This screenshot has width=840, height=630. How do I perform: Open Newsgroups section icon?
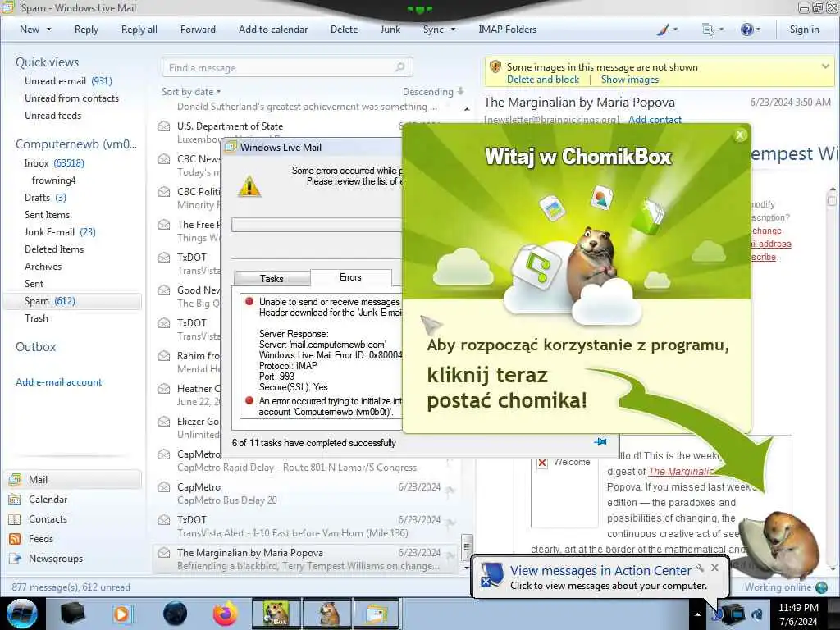click(15, 558)
